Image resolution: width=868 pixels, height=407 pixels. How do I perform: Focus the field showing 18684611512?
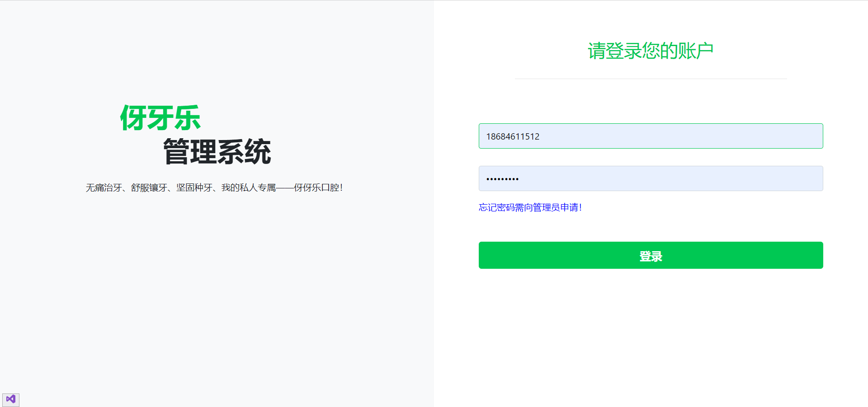[651, 136]
